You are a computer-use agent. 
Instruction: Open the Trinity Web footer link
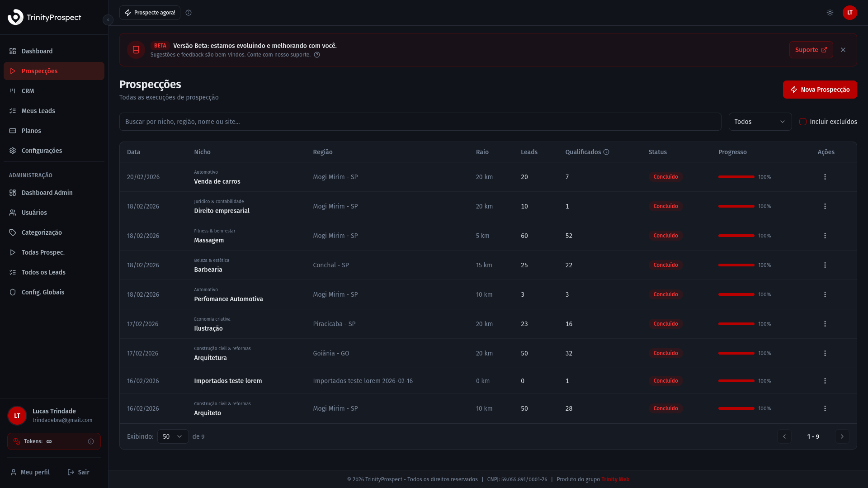point(615,479)
